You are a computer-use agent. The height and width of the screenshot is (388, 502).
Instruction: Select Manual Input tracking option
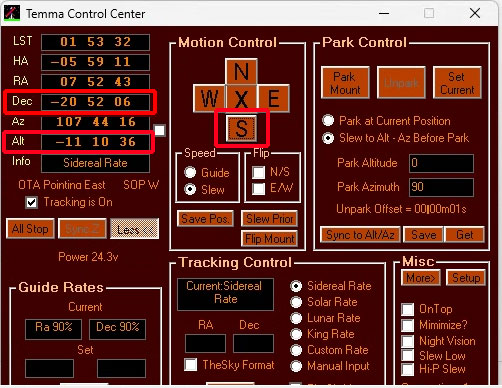tap(296, 366)
